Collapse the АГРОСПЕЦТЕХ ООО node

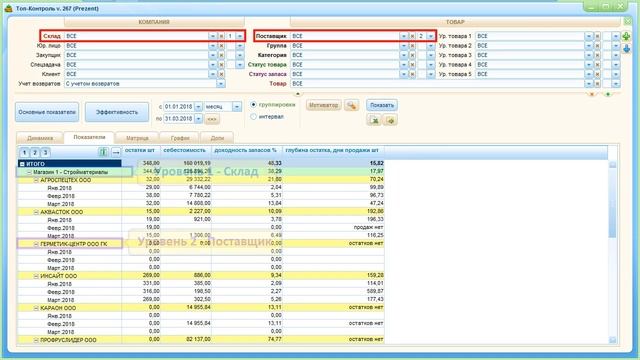pyautogui.click(x=36, y=180)
